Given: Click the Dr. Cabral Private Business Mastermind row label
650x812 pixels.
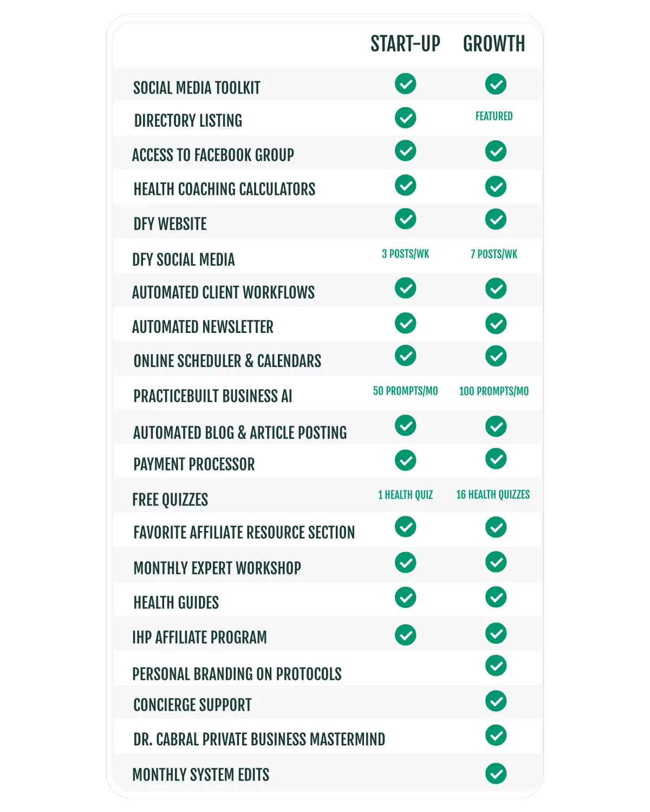Looking at the screenshot, I should 259,739.
